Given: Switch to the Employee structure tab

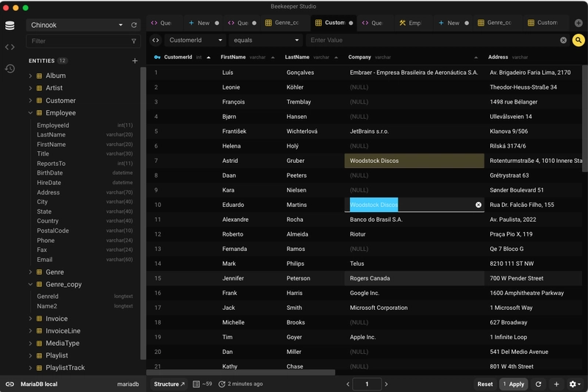Looking at the screenshot, I should (413, 23).
